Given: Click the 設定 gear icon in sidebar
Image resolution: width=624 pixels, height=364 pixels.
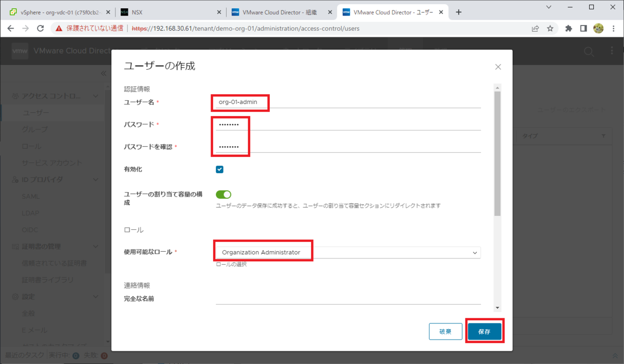Looking at the screenshot, I should (16, 296).
